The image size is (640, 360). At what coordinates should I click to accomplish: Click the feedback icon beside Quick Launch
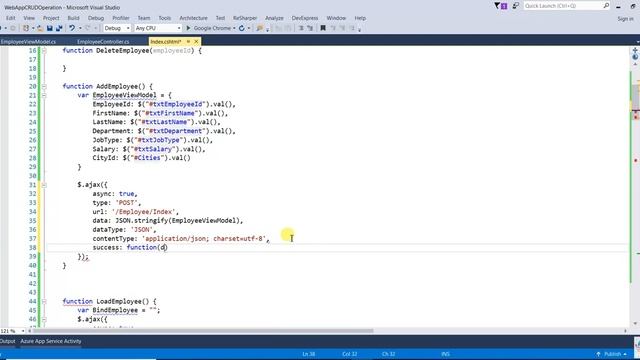point(516,6)
